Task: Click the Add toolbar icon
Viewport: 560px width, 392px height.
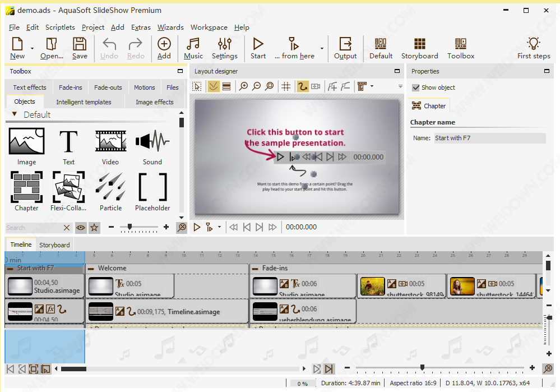Action: [164, 48]
